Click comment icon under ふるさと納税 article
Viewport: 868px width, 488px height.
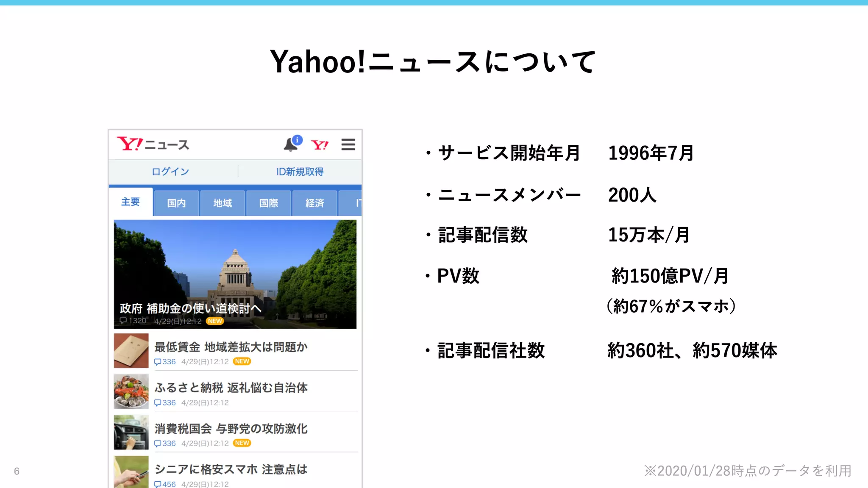point(158,403)
